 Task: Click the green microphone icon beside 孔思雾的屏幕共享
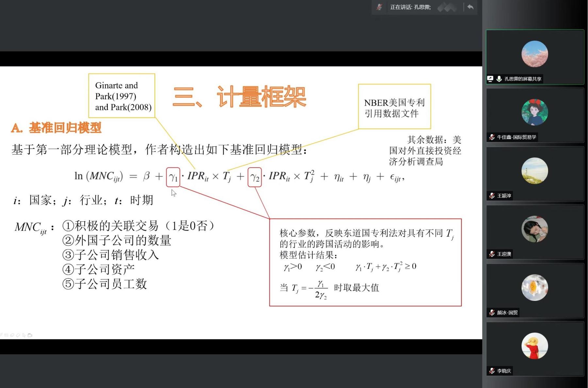(x=499, y=79)
